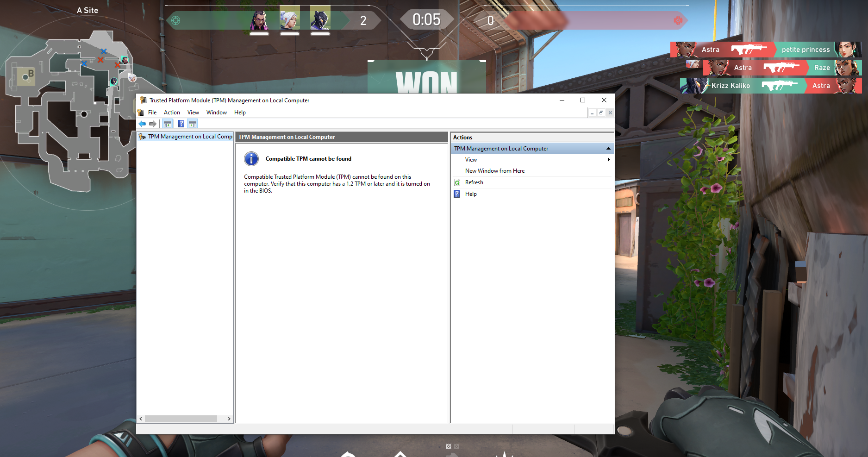Collapse TPM Management section in Actions pane

(x=608, y=149)
